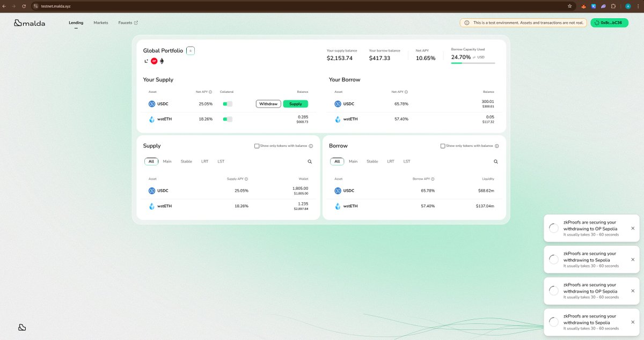The image size is (644, 340).
Task: Dismiss the bottom Sepolia withdrawal notification
Action: 633,322
